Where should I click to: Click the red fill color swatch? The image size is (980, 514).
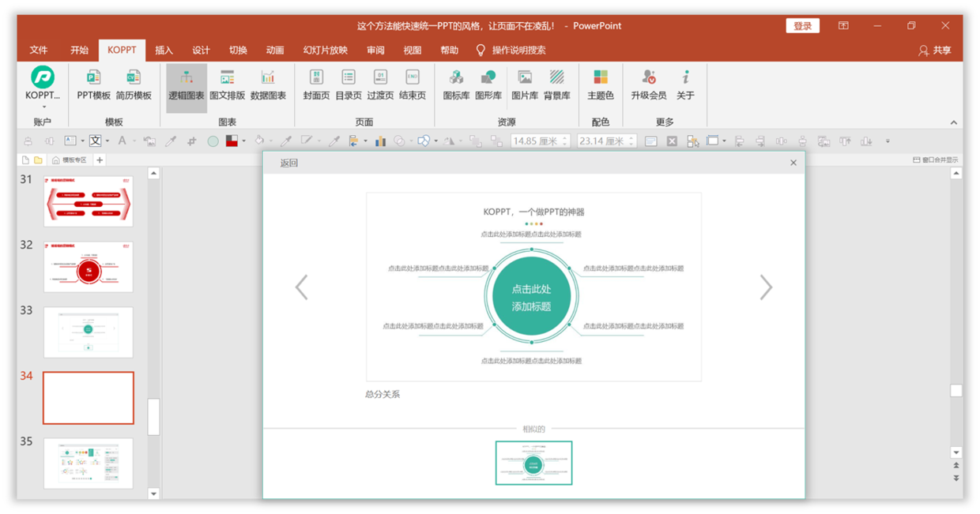(x=232, y=141)
